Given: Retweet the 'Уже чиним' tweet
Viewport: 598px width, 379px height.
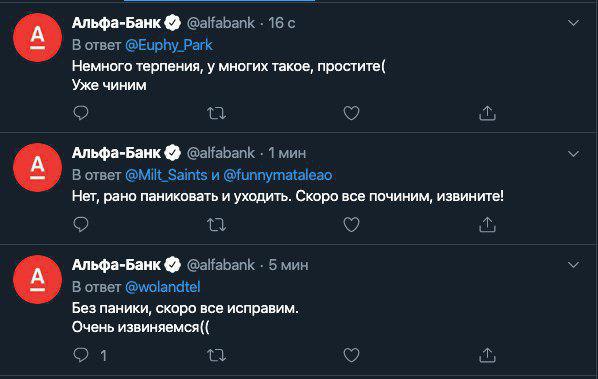Looking at the screenshot, I should tap(216, 113).
